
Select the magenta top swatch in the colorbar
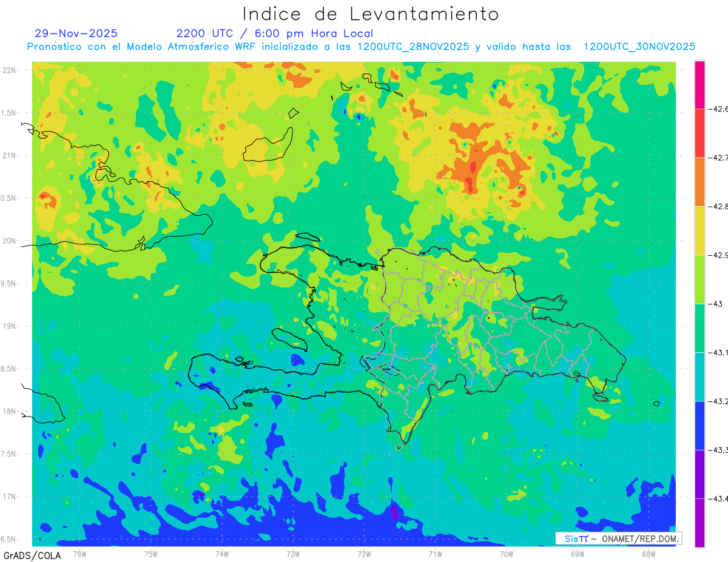699,85
